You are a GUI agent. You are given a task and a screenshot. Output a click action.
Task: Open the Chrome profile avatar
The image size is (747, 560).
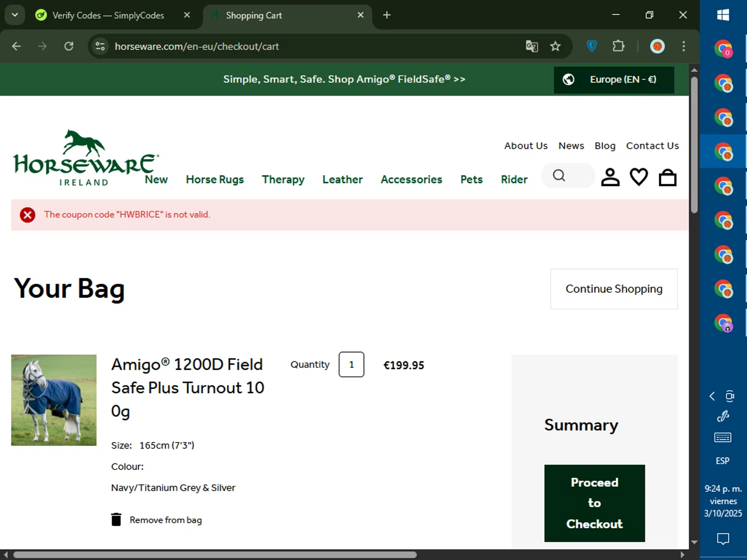pyautogui.click(x=657, y=46)
